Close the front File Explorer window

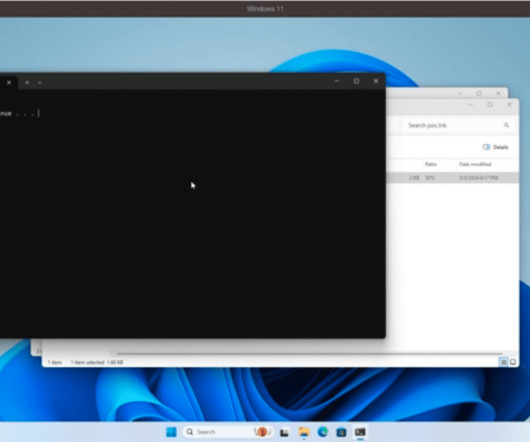pos(509,104)
